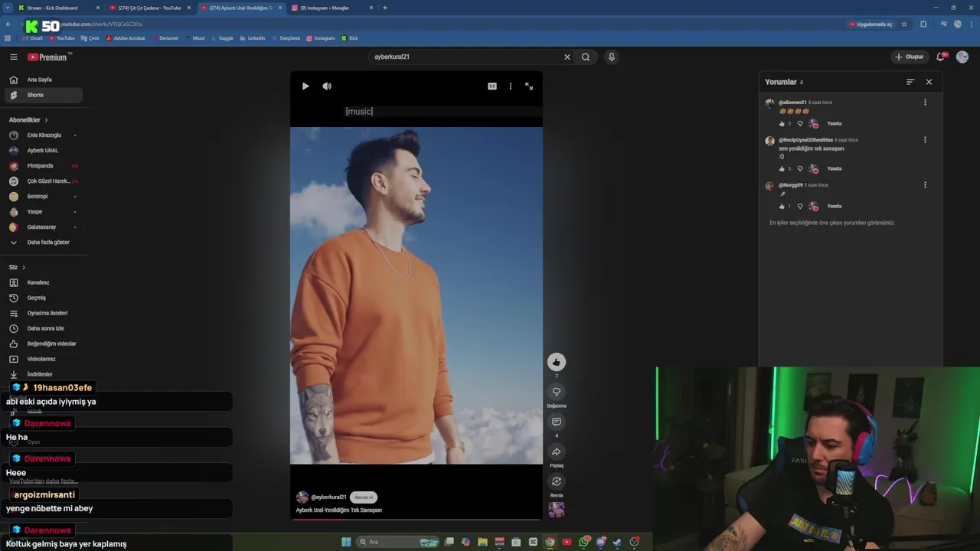Open the account avatar menu

pos(962,57)
